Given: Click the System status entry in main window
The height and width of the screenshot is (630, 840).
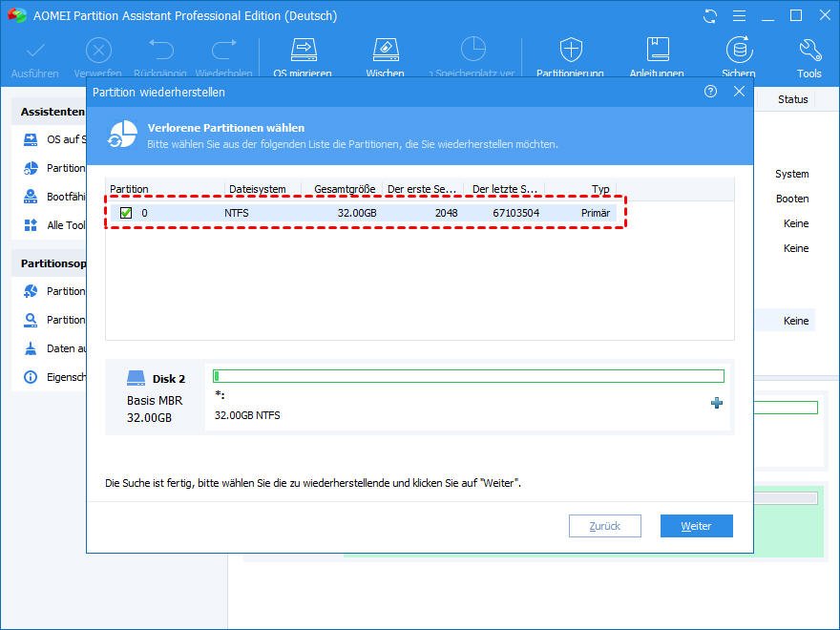Looking at the screenshot, I should [791, 174].
